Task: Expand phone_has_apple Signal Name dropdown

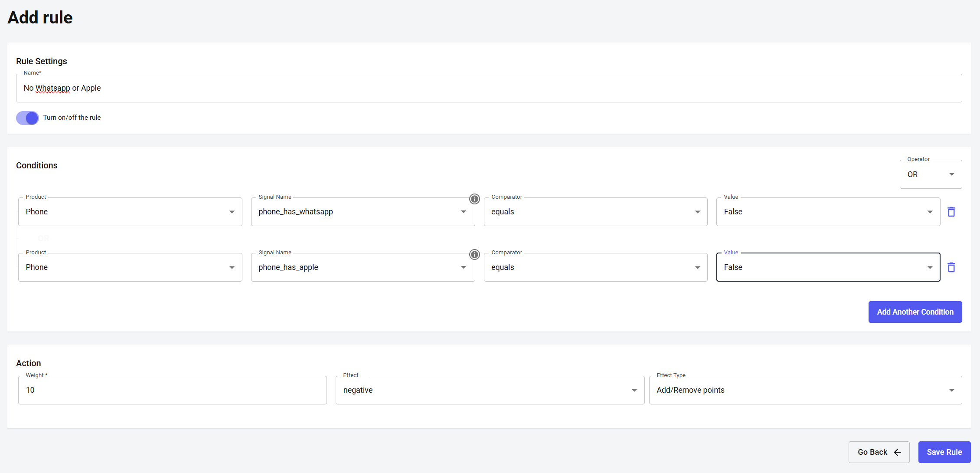Action: [363, 267]
